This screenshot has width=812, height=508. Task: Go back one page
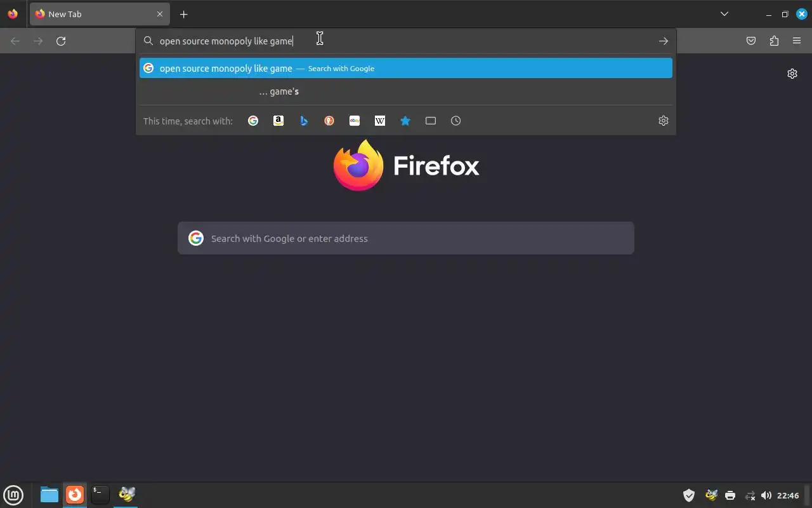(x=15, y=41)
